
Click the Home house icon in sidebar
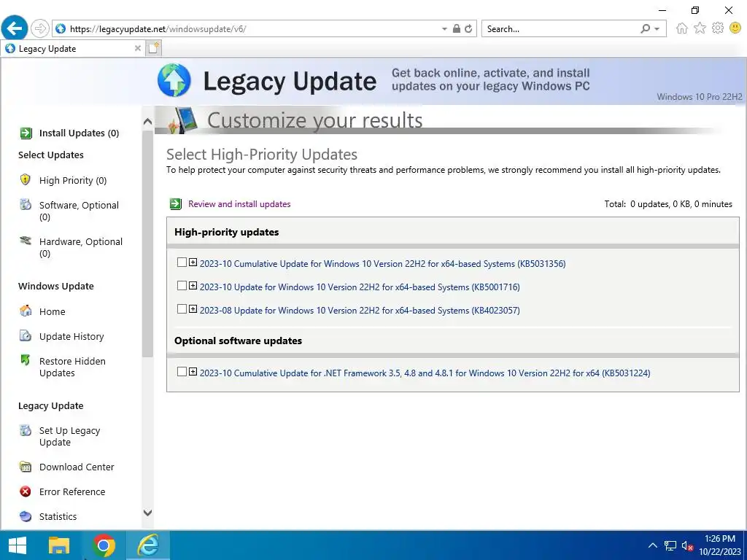(x=26, y=311)
